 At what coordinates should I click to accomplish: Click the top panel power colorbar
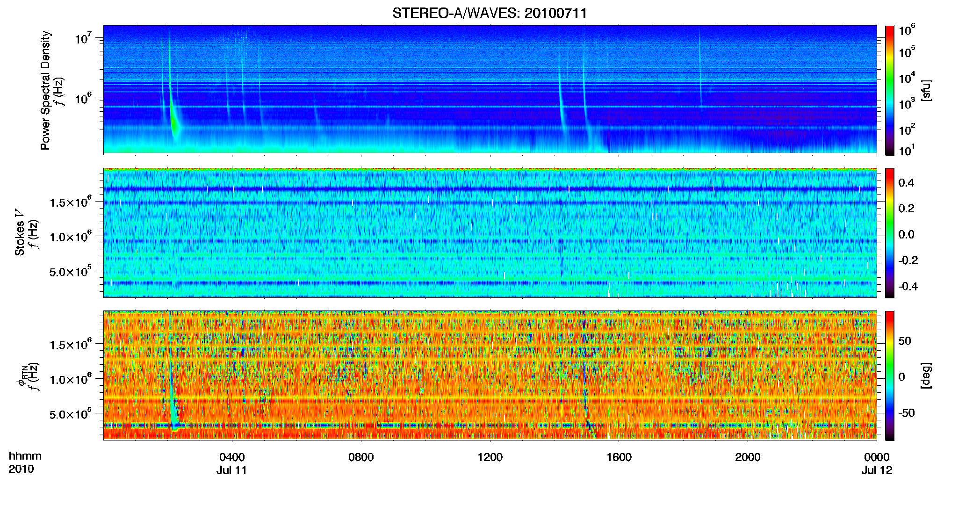click(890, 90)
